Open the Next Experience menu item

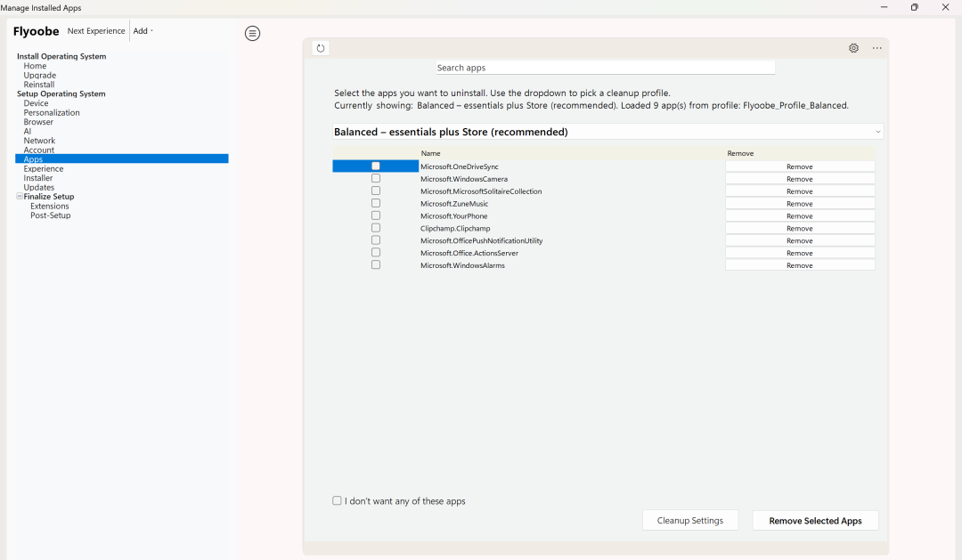coord(96,31)
